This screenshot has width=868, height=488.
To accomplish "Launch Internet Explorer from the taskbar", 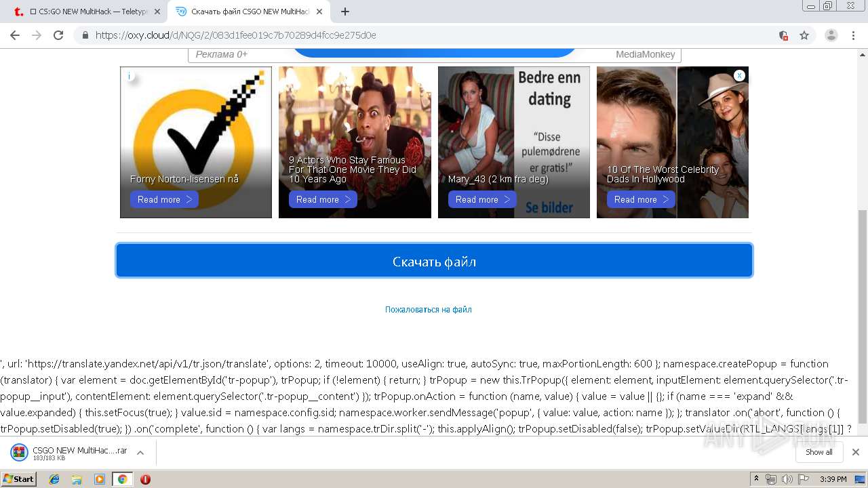I will click(54, 479).
